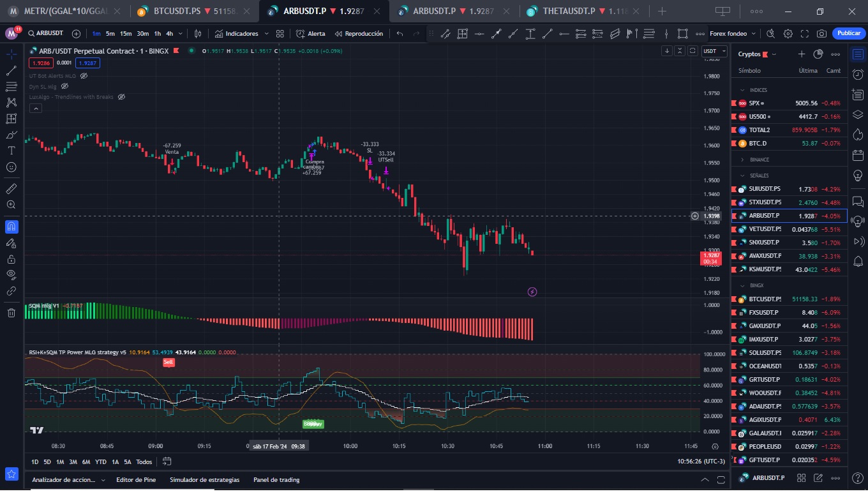Toggle the magnet mode tool
The width and height of the screenshot is (868, 503).
click(x=11, y=227)
